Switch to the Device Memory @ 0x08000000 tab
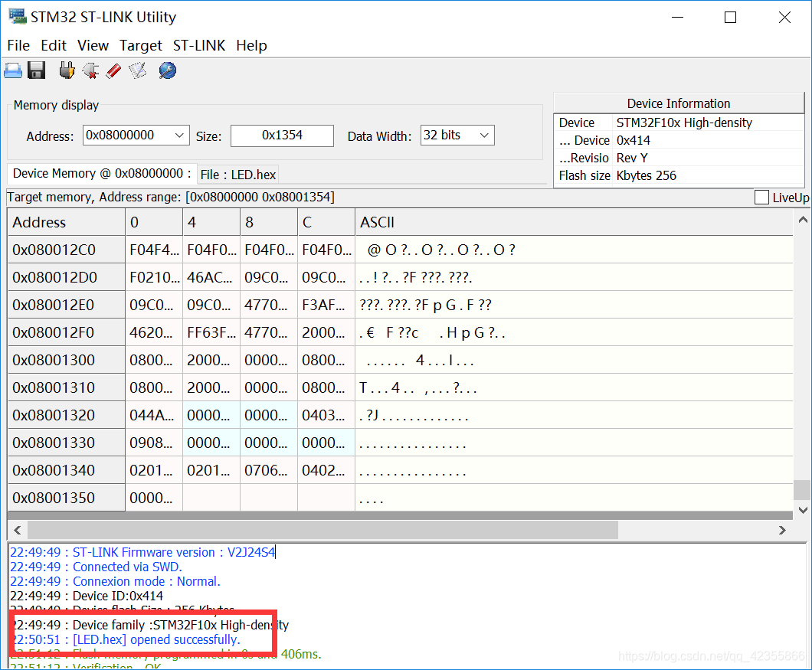 102,174
